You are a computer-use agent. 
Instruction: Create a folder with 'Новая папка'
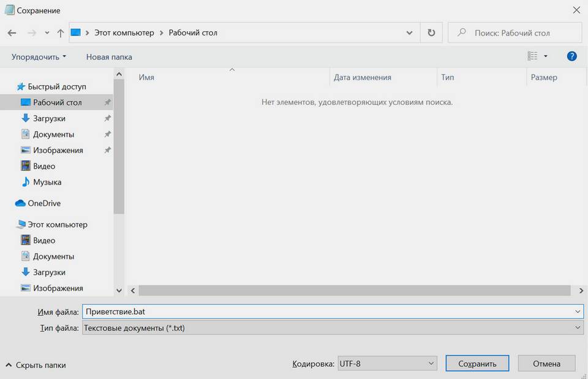click(x=109, y=56)
